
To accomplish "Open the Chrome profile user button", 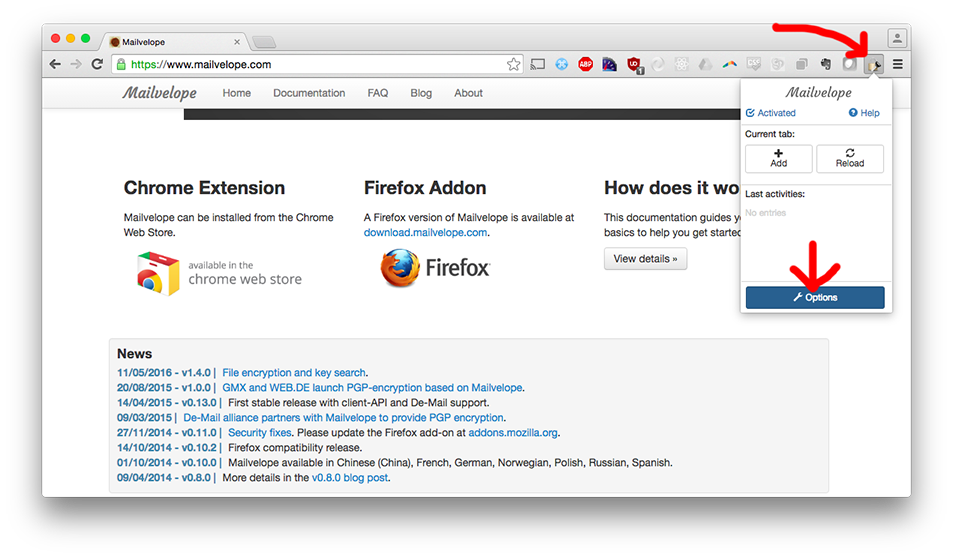I will (897, 38).
